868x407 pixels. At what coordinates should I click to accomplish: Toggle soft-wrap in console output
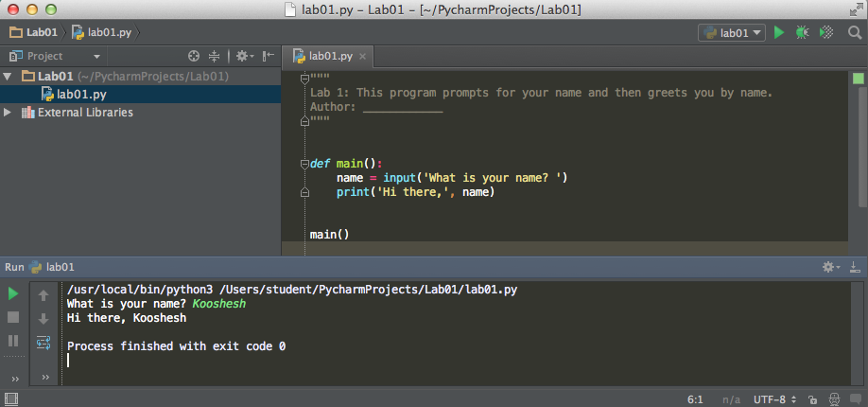click(43, 342)
